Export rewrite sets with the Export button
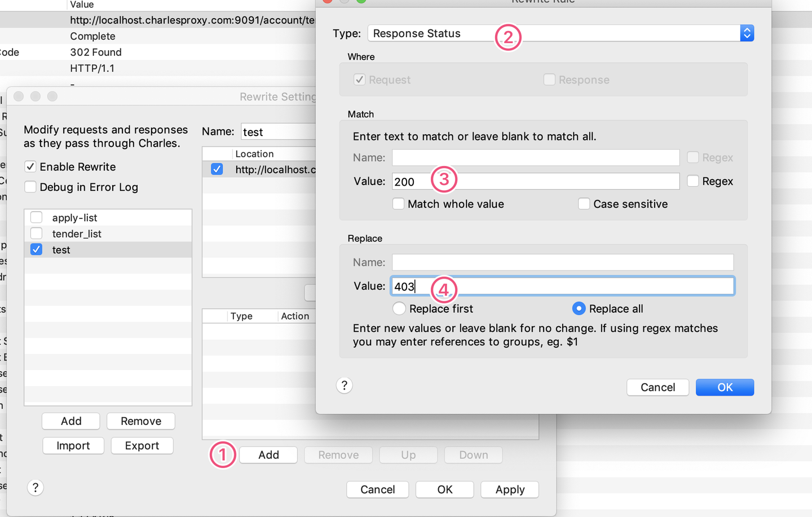The width and height of the screenshot is (812, 517). pyautogui.click(x=142, y=446)
